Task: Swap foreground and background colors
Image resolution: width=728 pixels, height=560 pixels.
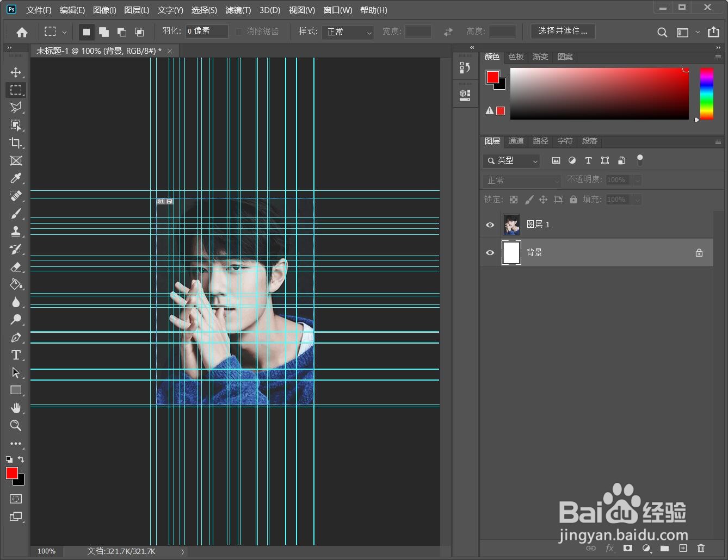Action: pyautogui.click(x=21, y=459)
